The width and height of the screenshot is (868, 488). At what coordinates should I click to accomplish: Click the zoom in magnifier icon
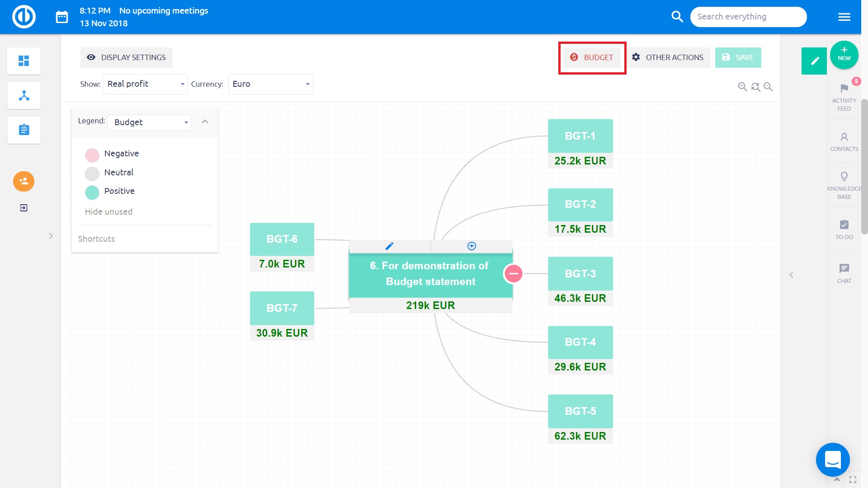click(742, 87)
